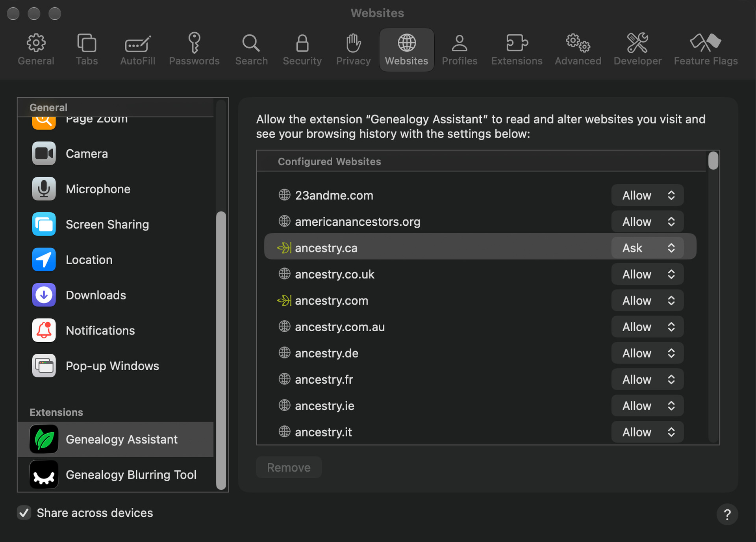Select Location in the sidebar

tap(115, 260)
